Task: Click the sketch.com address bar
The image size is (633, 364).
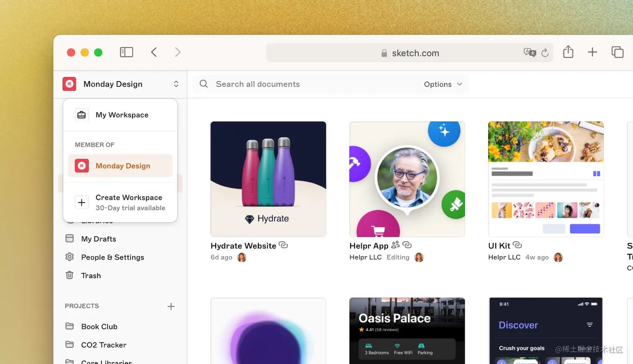Action: (x=410, y=53)
